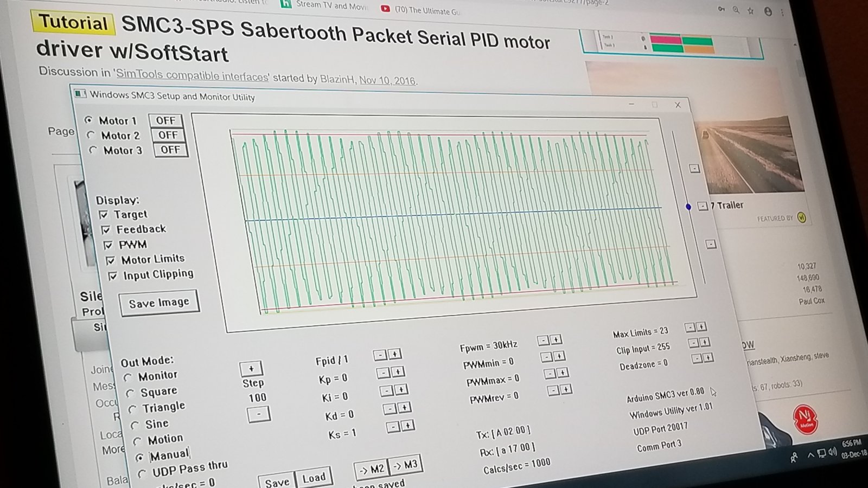The image size is (868, 488).
Task: Copy settings to M3 button
Action: point(405,465)
